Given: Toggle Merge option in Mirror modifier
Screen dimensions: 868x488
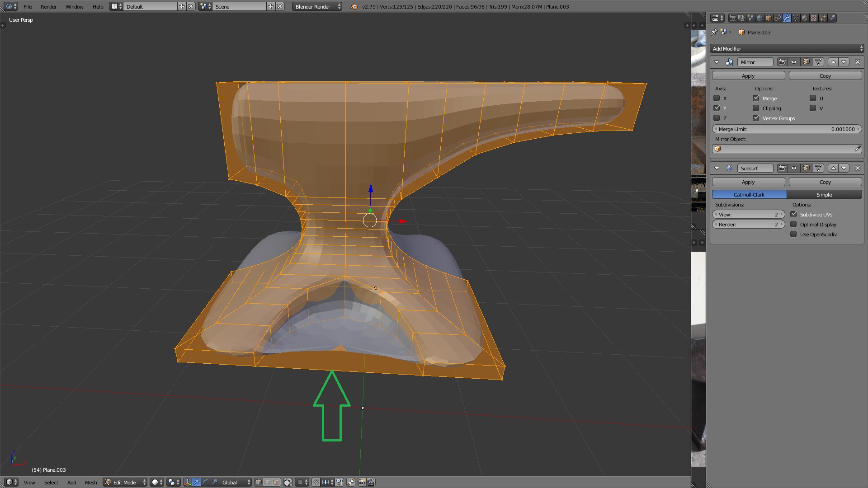Looking at the screenshot, I should click(x=756, y=98).
